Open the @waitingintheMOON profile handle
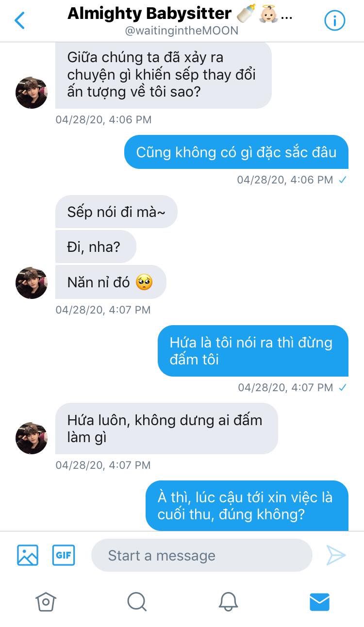Viewport: 364px width, 627px height. coord(182,31)
